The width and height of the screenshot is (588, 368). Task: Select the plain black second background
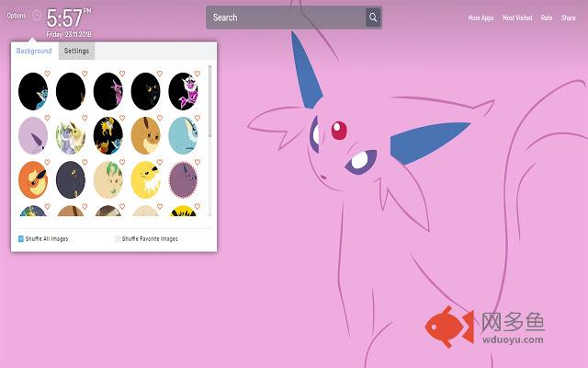(x=71, y=91)
